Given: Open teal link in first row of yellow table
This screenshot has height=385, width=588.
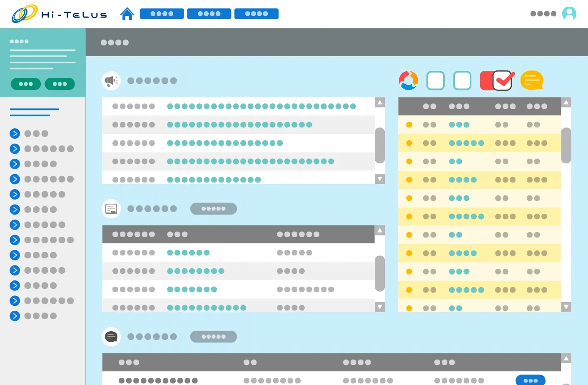Looking at the screenshot, I should (x=459, y=125).
